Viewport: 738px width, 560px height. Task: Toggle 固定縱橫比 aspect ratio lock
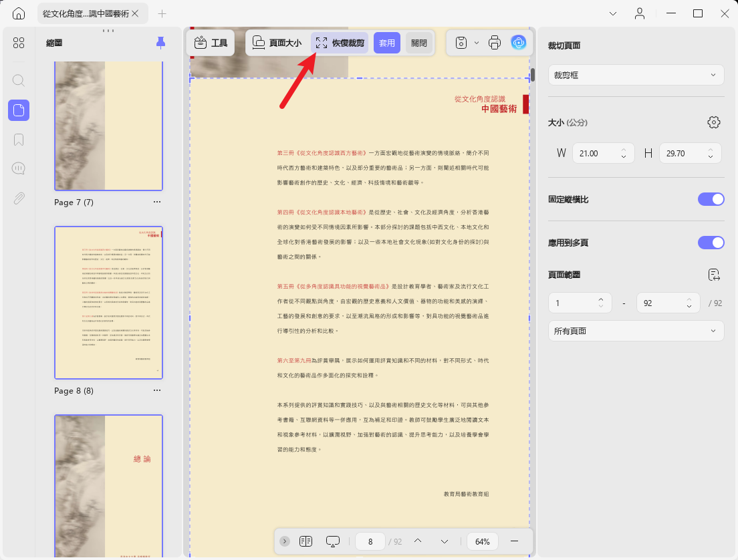(711, 199)
